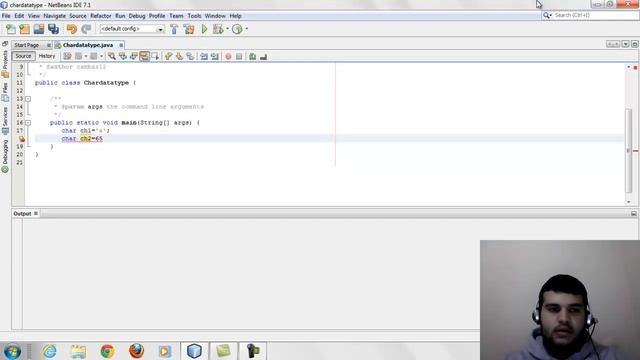The image size is (640, 360).
Task: Open the File menu
Action: [x=6, y=16]
